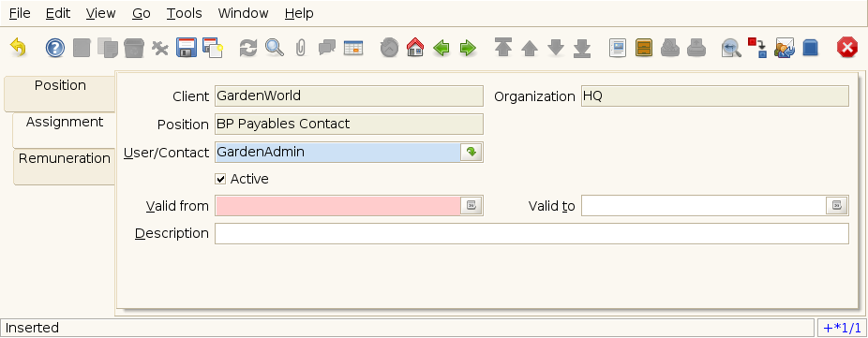Viewport: 868px width, 338px height.
Task: Open the Find record magnifier icon
Action: [x=275, y=48]
